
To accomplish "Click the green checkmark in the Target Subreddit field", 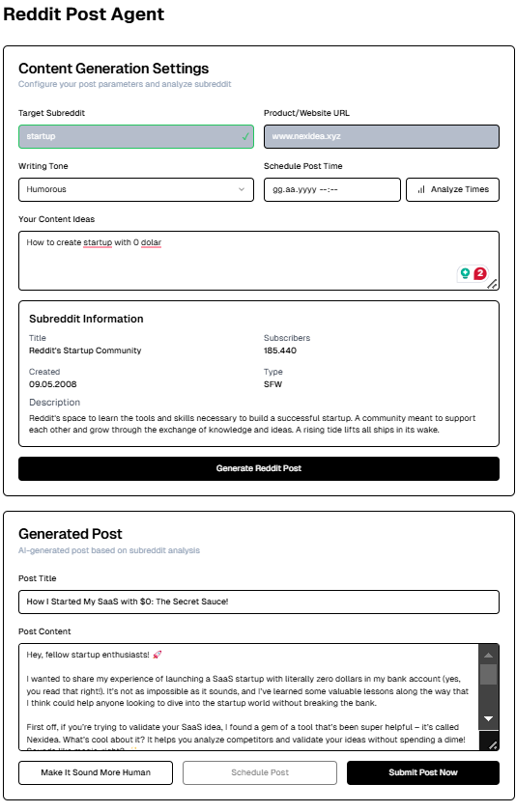I will [x=245, y=137].
